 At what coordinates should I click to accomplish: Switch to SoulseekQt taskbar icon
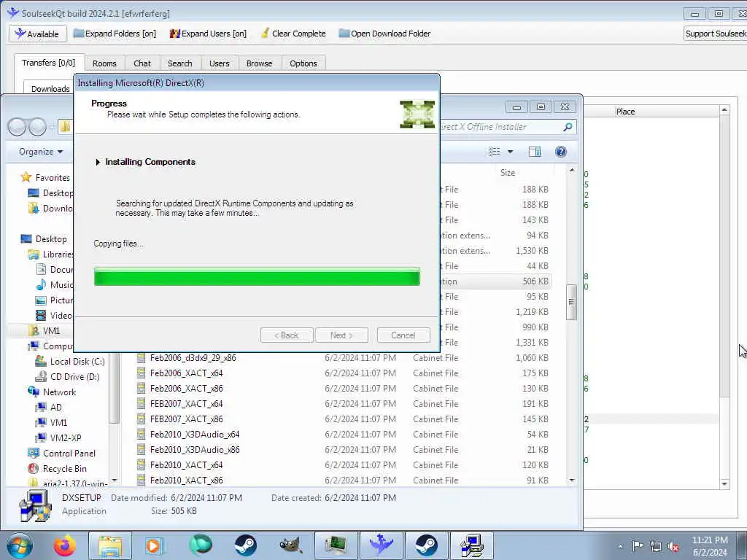click(x=382, y=545)
